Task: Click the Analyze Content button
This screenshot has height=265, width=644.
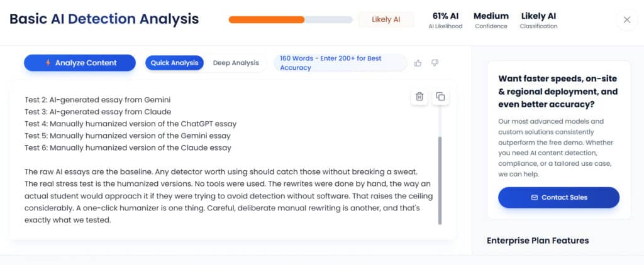Action: [x=80, y=63]
